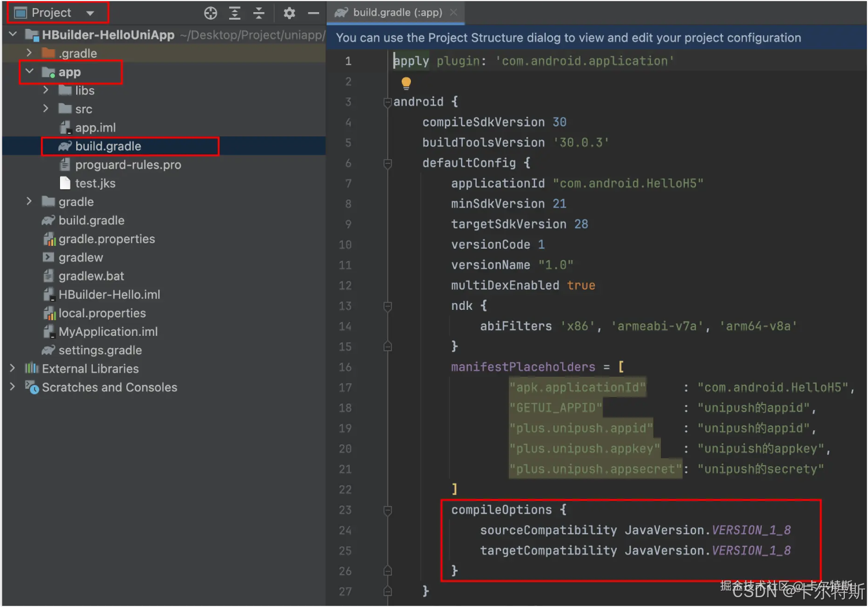Image resolution: width=868 pixels, height=607 pixels.
Task: Click on compileSdkVersion 30 value
Action: pyautogui.click(x=560, y=122)
